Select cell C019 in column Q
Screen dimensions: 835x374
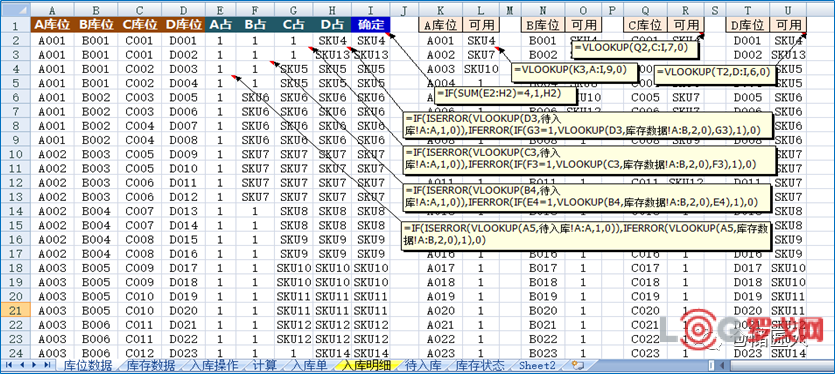click(x=645, y=296)
